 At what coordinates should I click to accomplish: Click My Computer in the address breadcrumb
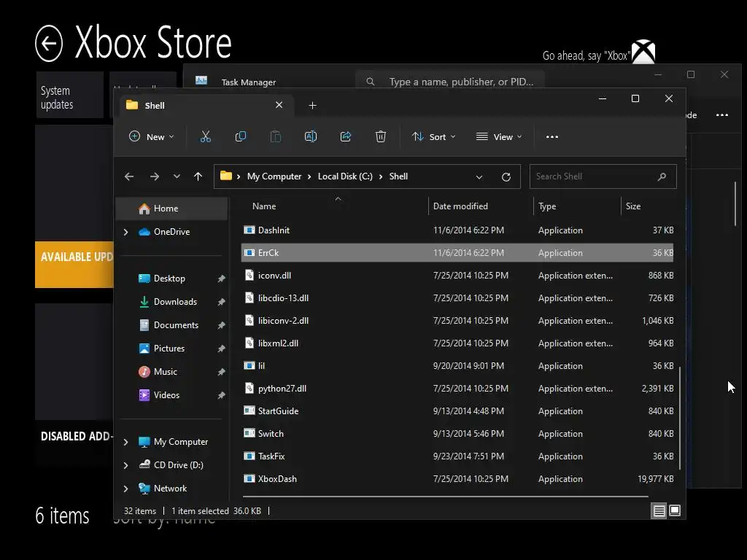pyautogui.click(x=274, y=176)
